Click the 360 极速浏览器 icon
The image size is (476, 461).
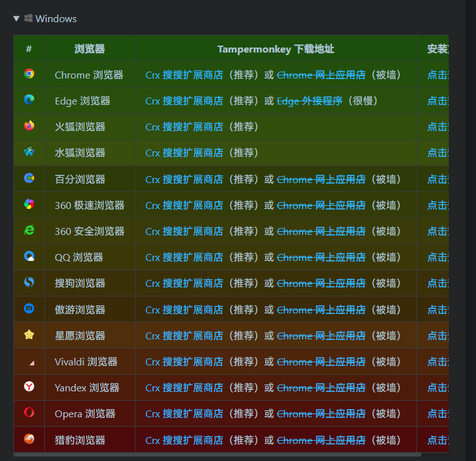pos(29,204)
